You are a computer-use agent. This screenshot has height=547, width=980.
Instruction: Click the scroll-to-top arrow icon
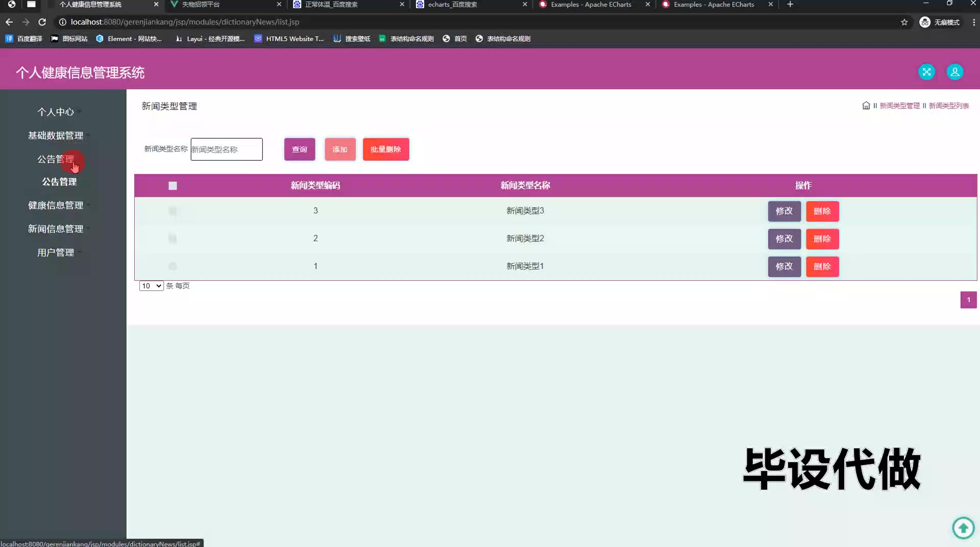click(963, 528)
